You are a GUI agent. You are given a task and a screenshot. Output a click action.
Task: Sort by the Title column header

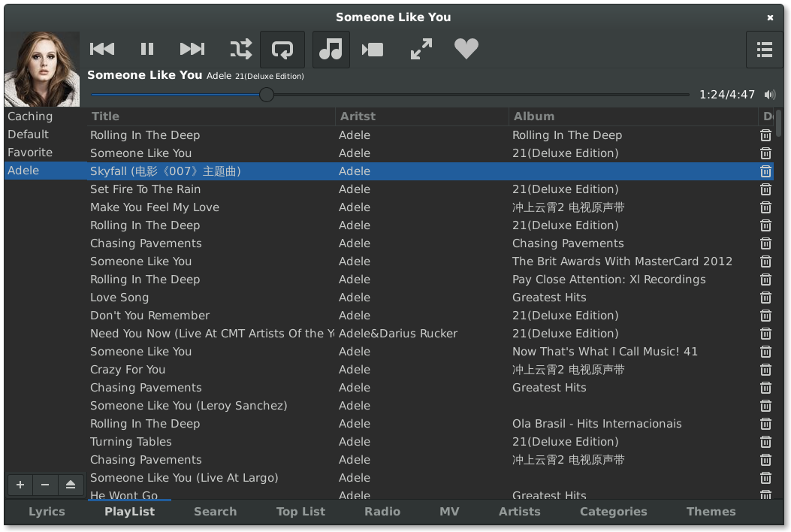[211, 116]
